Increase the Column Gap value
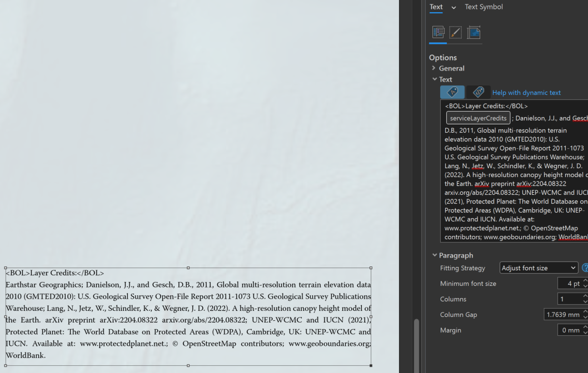The width and height of the screenshot is (588, 373). coord(585,312)
